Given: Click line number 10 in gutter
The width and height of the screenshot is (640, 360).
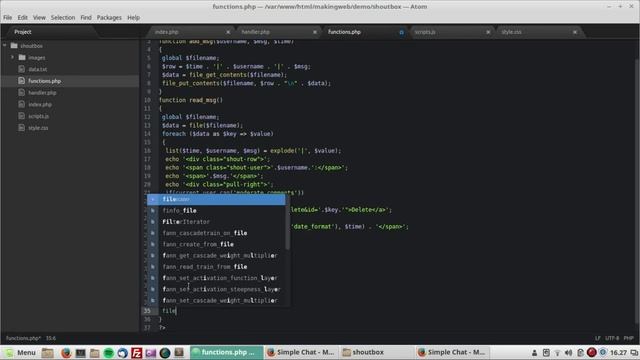Looking at the screenshot, I should 147,100.
